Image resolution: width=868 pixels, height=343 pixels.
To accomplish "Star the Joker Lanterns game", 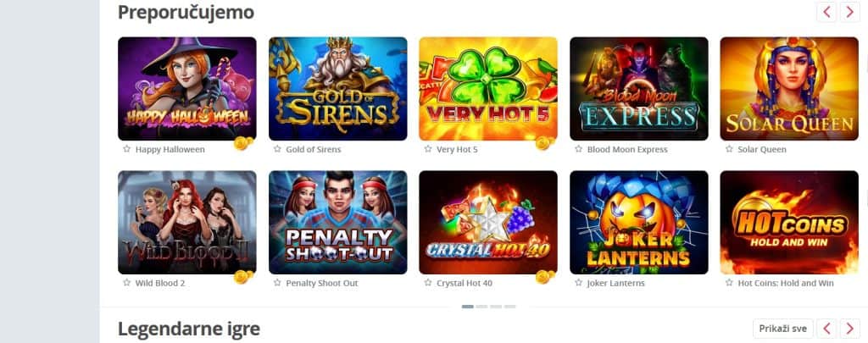I will pos(578,282).
